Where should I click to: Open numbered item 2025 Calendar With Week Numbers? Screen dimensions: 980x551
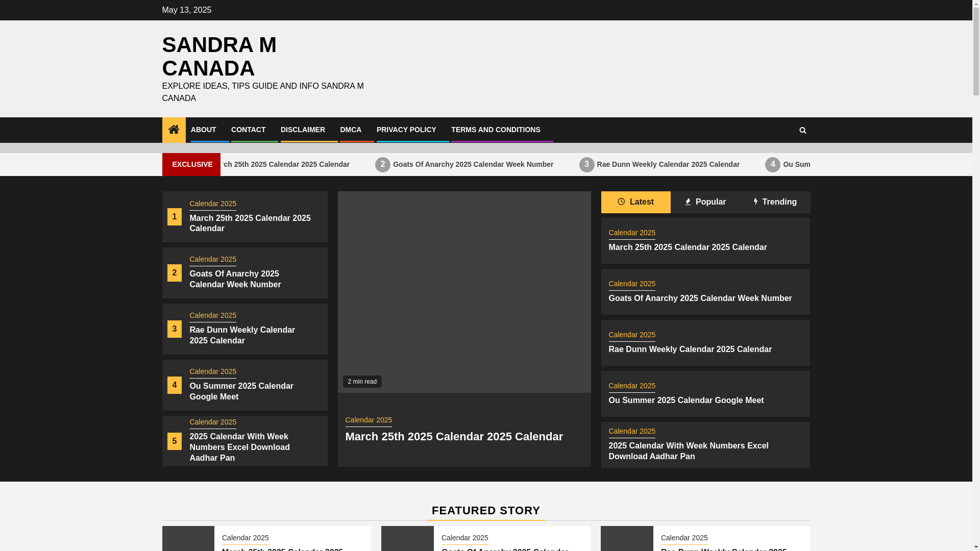[240, 447]
